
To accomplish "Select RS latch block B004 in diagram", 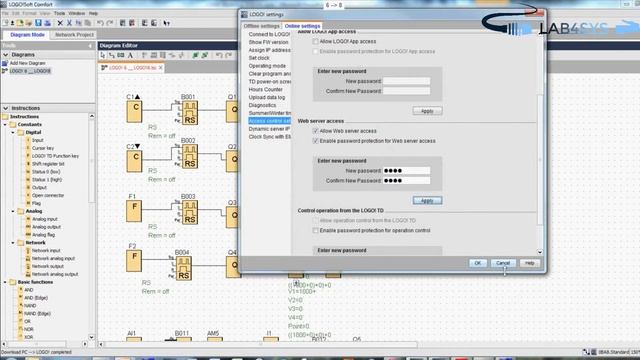I will click(184, 268).
